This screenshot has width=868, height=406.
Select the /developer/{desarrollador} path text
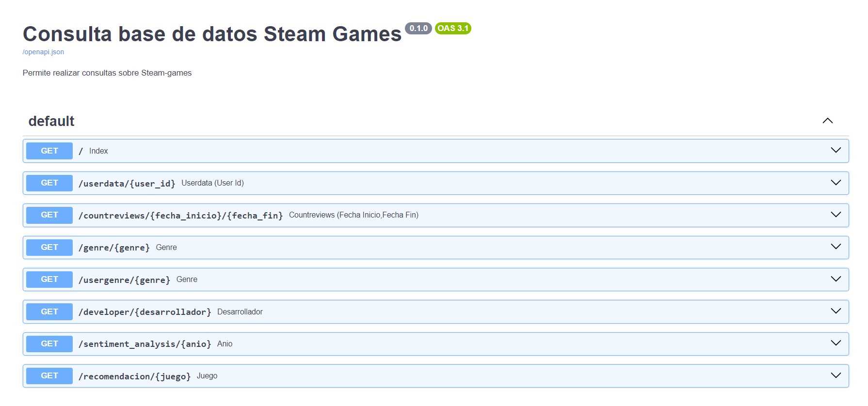coord(145,312)
